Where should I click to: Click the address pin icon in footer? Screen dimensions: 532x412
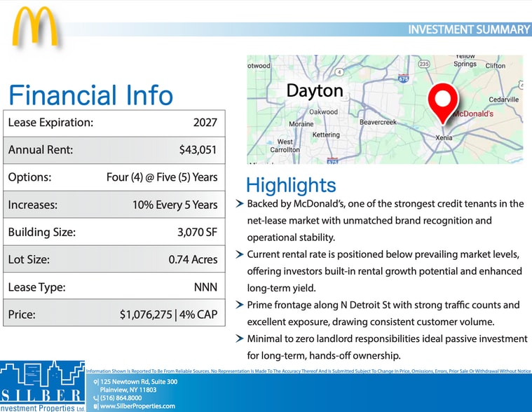pyautogui.click(x=95, y=382)
